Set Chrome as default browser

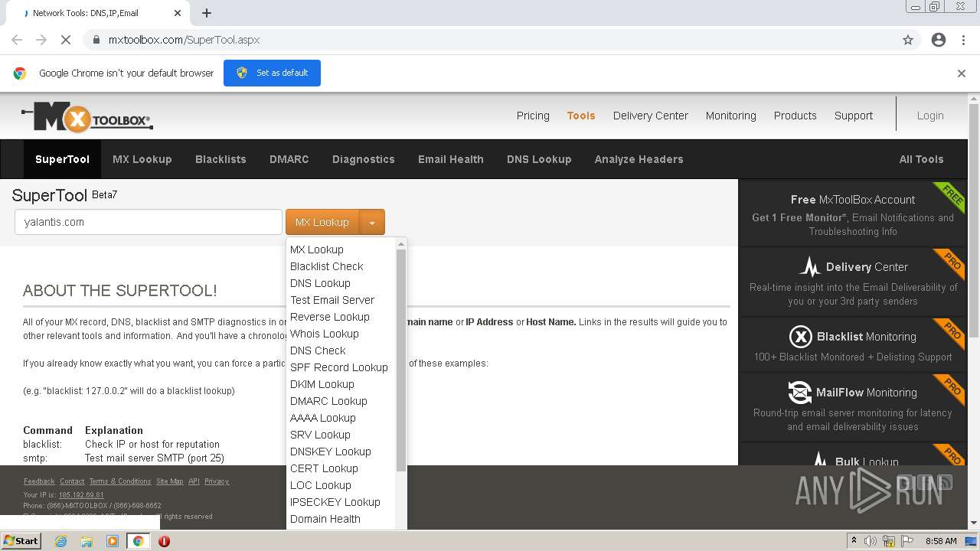pyautogui.click(x=272, y=73)
